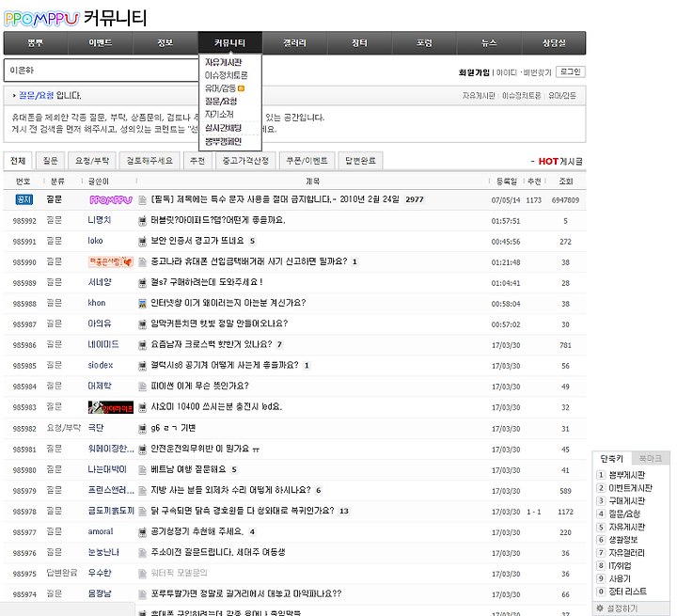
Task: Choose 자기소개 in the 커뮤니티 dropdown
Action: coord(219,115)
